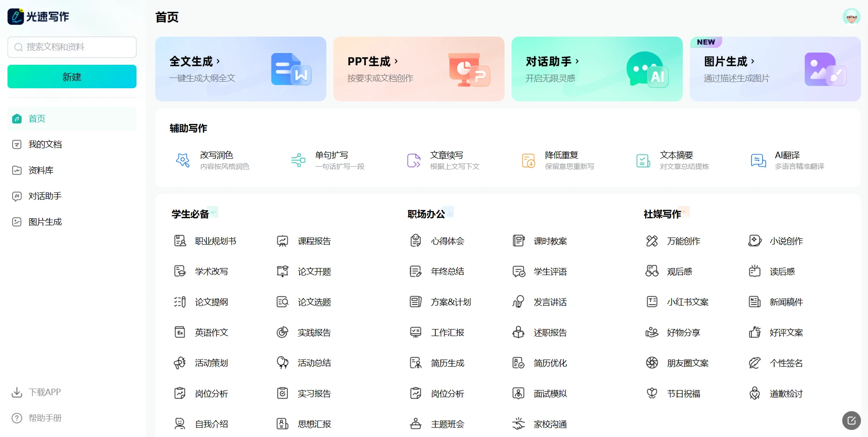Viewport: 868px width, 437px height.
Task: Open the 小红书文案 icon
Action: point(652,302)
